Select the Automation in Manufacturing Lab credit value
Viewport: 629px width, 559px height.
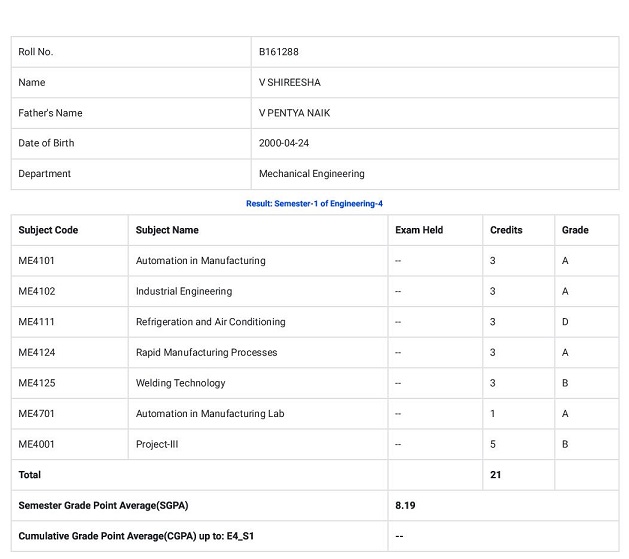492,414
